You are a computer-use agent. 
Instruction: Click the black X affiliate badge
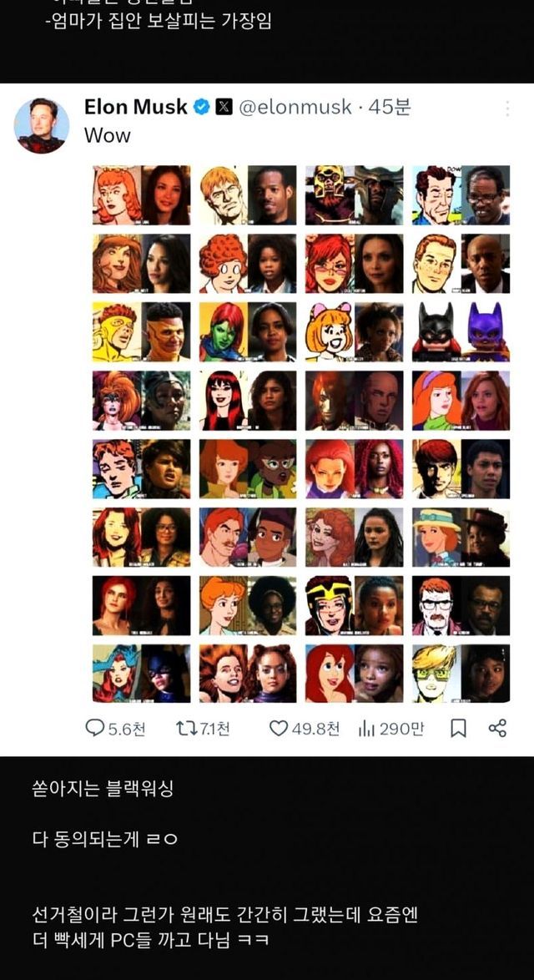[224, 107]
